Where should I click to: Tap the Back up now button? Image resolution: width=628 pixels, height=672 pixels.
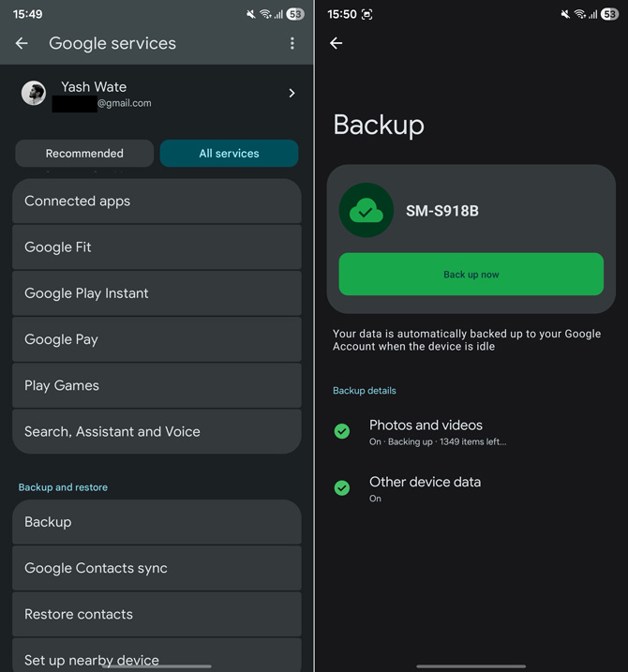471,275
